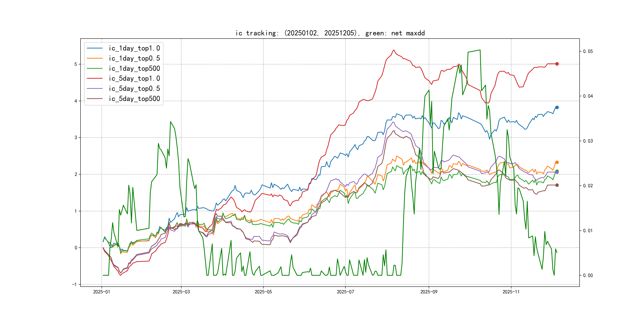Image resolution: width=644 pixels, height=322 pixels.
Task: Click the brown legend line swatch
Action: [x=95, y=99]
